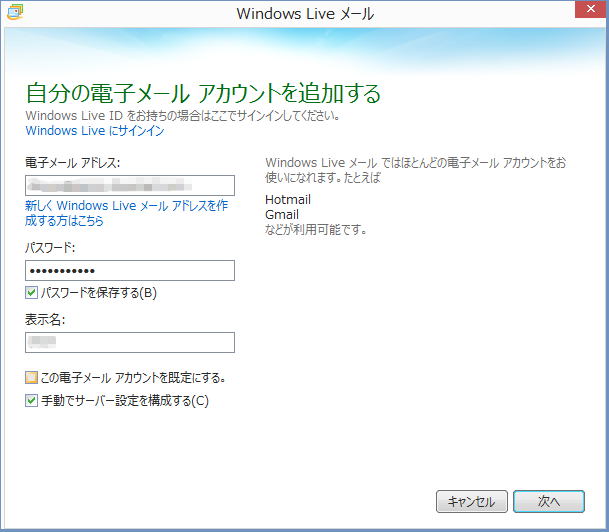Select the Gmail text in the description
Viewport: 609px width, 532px height.
tap(282, 215)
